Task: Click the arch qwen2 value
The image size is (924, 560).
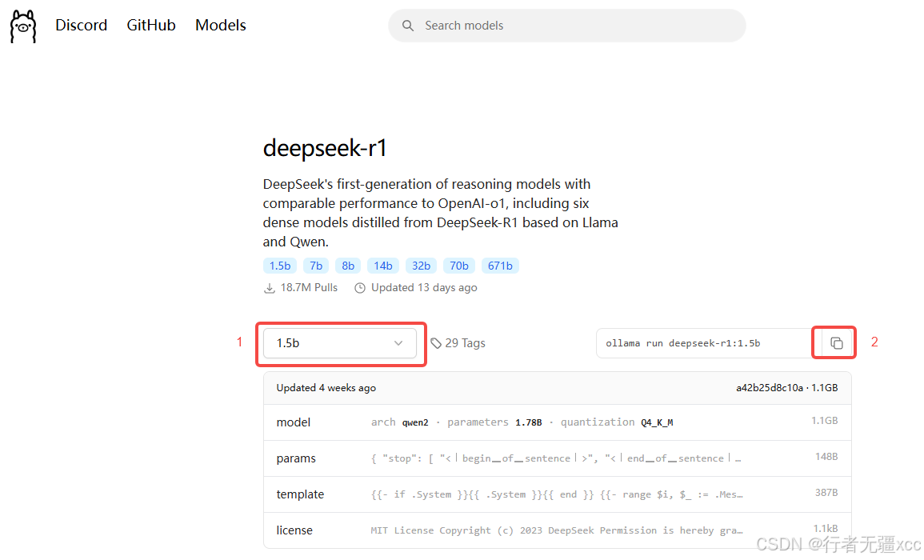Action: tap(415, 422)
